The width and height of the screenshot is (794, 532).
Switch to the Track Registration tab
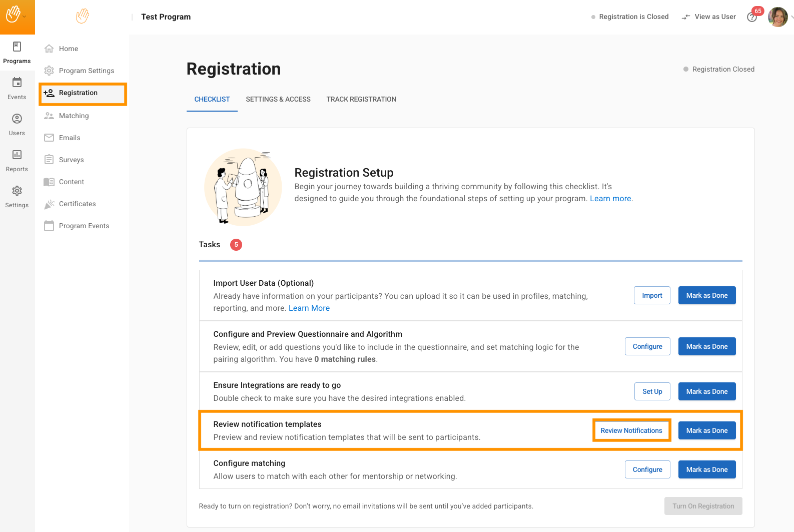361,99
